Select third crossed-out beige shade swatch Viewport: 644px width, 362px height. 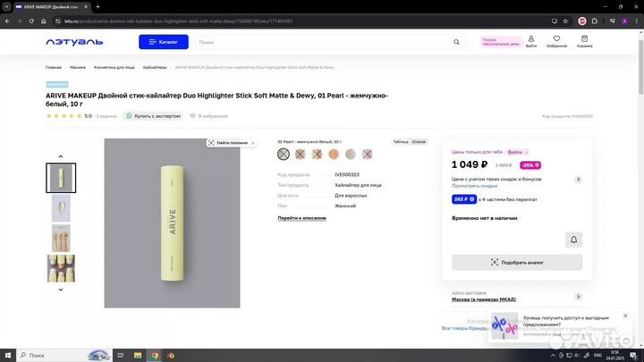317,154
